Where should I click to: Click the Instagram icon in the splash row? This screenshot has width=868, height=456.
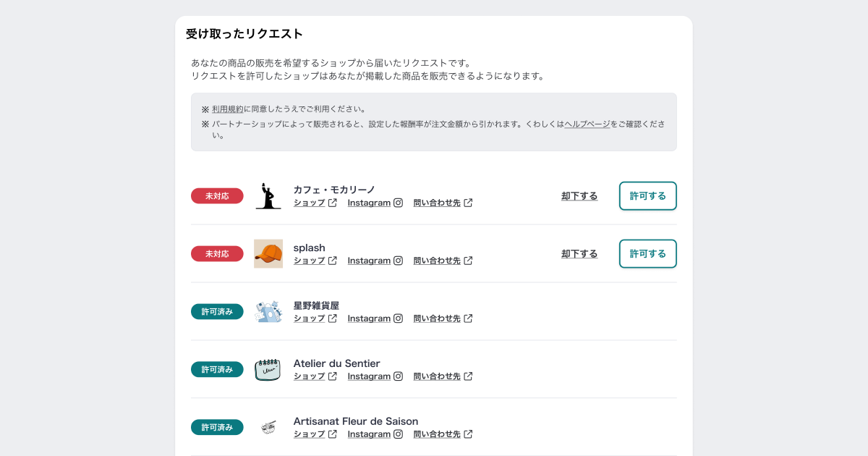coord(398,261)
